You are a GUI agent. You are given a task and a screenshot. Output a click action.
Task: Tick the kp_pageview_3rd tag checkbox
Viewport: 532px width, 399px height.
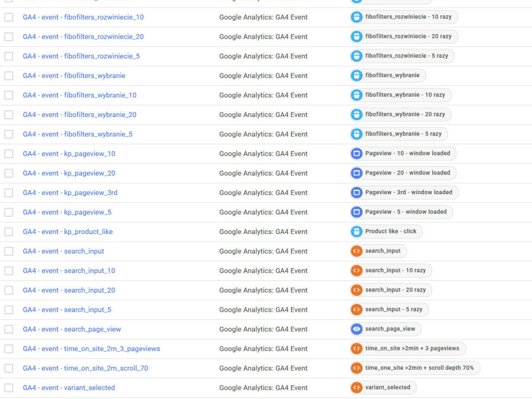pyautogui.click(x=9, y=193)
